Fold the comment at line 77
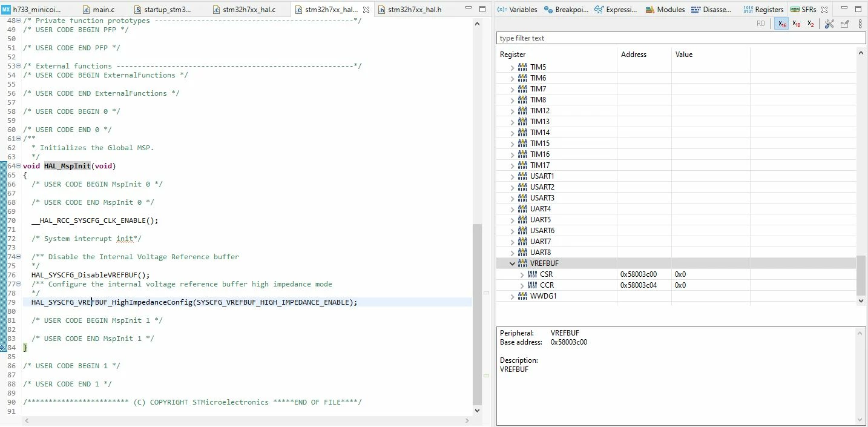Screen dimensions: 868x427 tap(19, 284)
